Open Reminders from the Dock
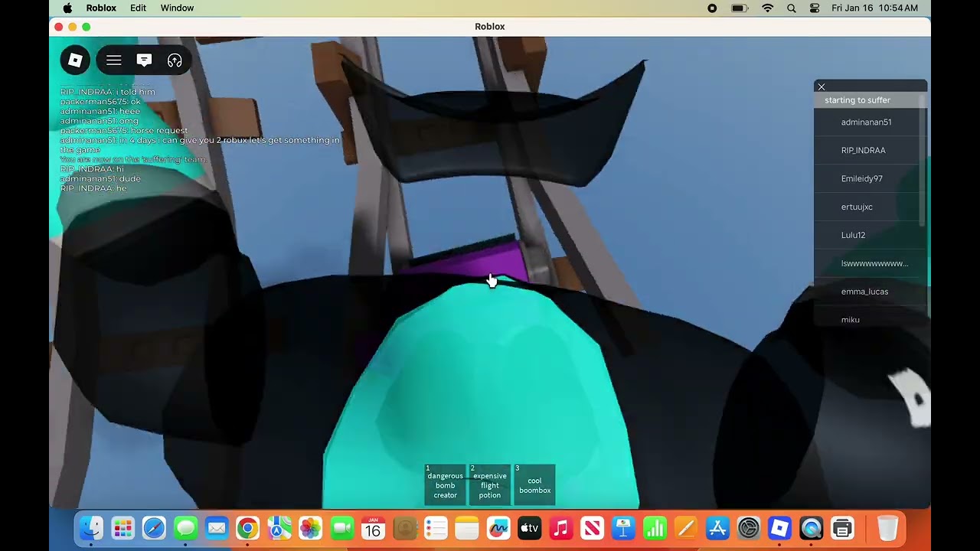This screenshot has width=980, height=551. coord(436,528)
